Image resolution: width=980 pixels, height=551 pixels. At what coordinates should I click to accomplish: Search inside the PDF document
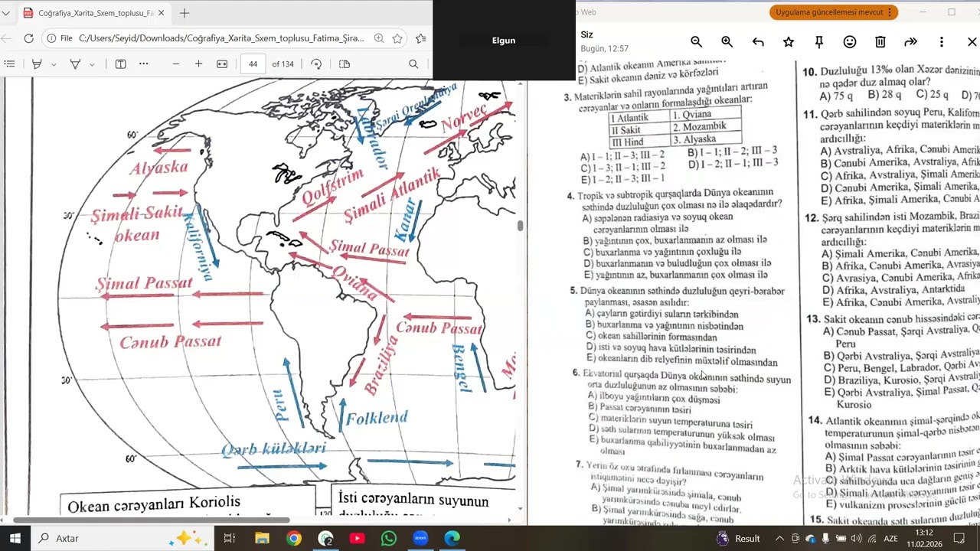[x=413, y=64]
